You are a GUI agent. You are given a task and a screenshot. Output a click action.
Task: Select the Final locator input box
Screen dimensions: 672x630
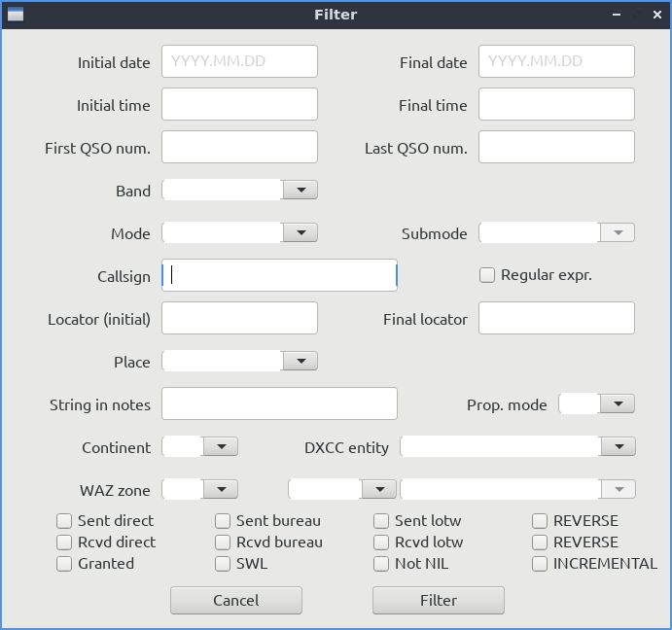pos(556,318)
